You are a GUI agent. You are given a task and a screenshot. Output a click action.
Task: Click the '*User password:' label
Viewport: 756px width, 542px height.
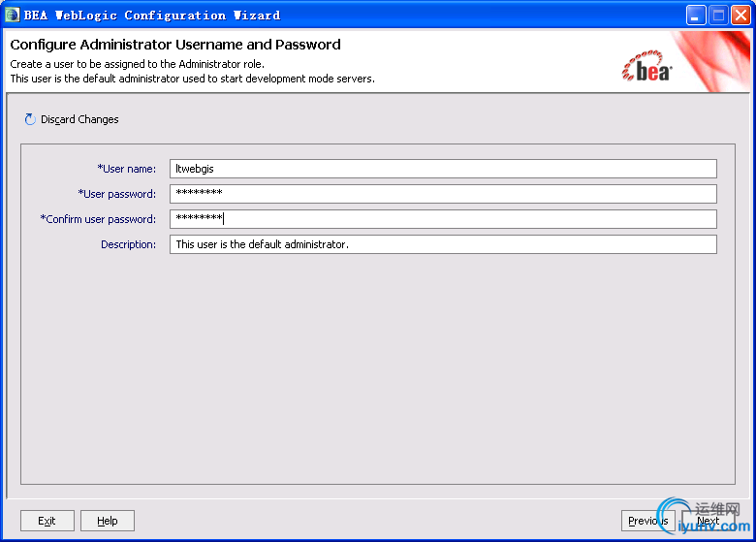[117, 194]
